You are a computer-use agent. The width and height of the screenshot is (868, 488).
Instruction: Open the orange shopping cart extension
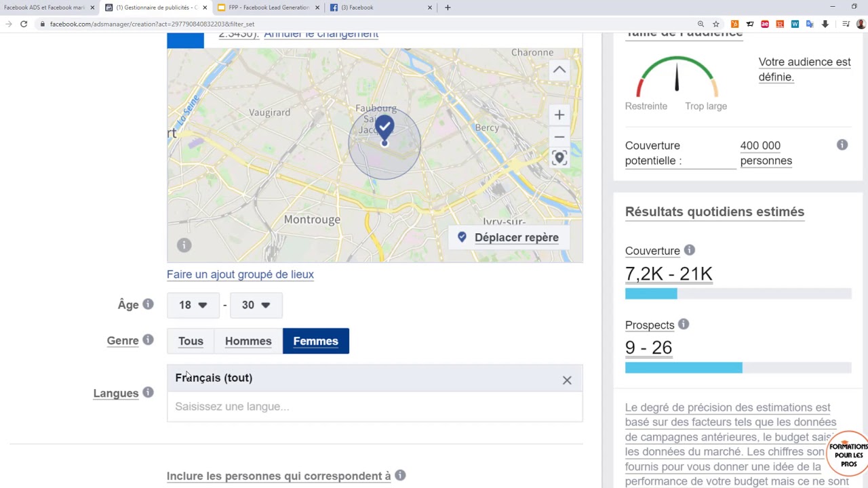(780, 24)
